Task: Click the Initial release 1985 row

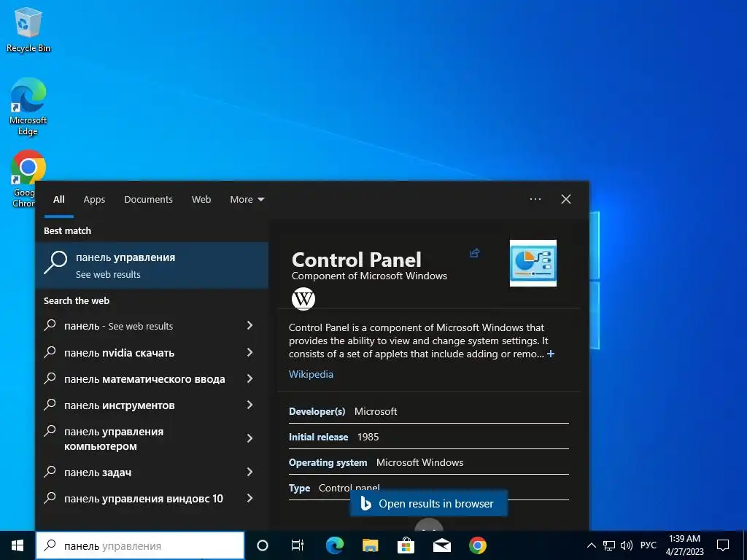Action: click(429, 437)
